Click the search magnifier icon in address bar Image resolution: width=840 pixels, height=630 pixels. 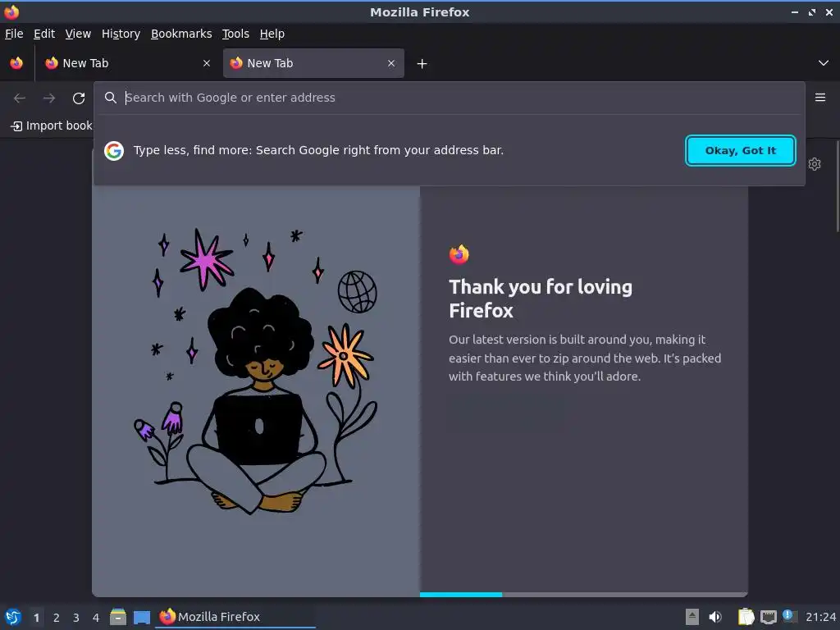(111, 98)
